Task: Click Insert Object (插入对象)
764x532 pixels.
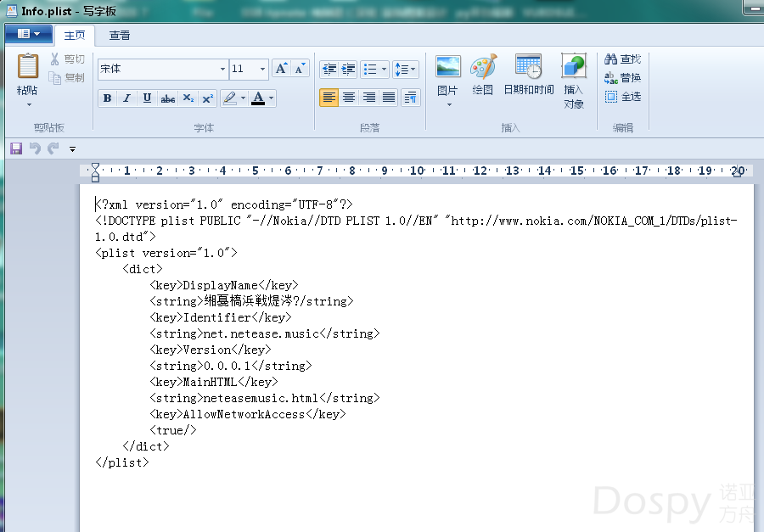Action: (x=574, y=81)
